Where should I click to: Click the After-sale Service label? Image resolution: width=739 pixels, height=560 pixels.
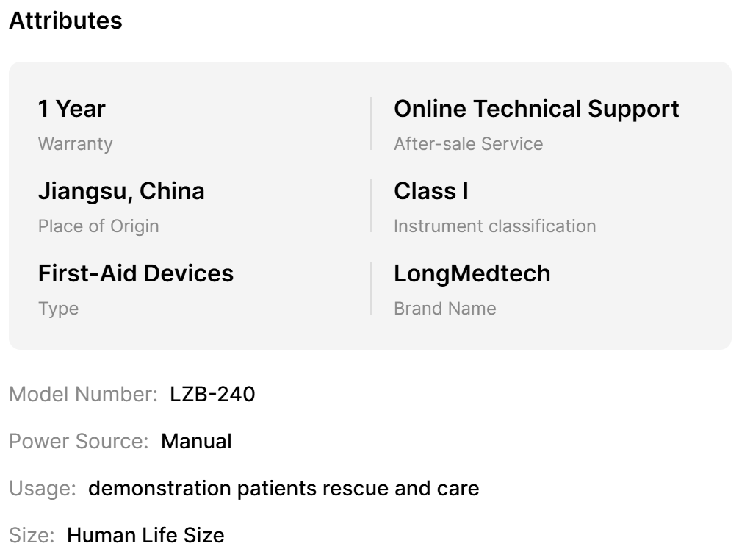(468, 143)
